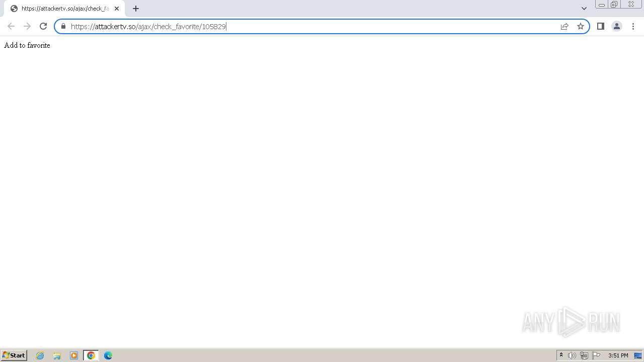Open the volume control icon

tap(572, 355)
